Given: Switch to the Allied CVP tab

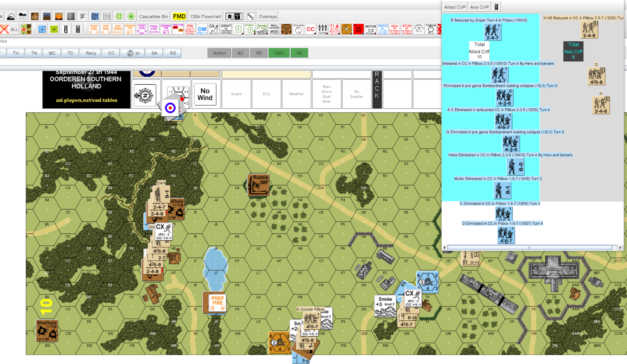Looking at the screenshot, I should point(455,7).
